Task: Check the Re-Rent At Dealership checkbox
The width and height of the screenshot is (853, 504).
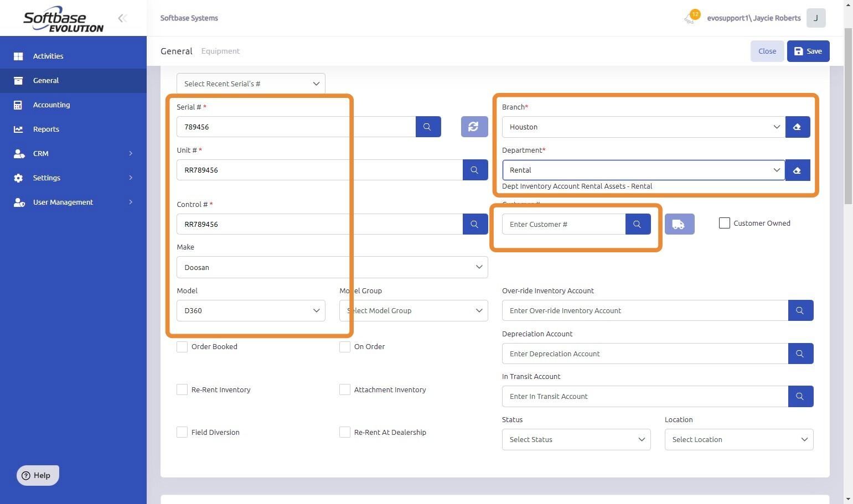Action: coord(345,432)
